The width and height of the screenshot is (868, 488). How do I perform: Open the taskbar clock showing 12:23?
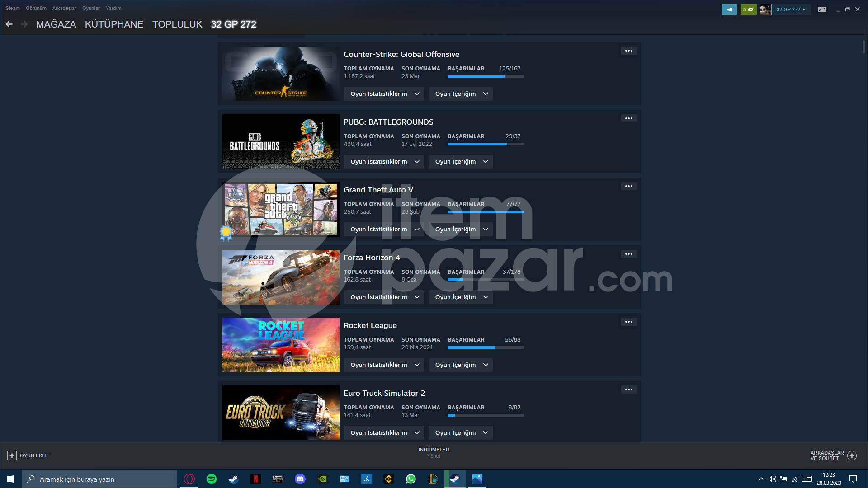(829, 479)
